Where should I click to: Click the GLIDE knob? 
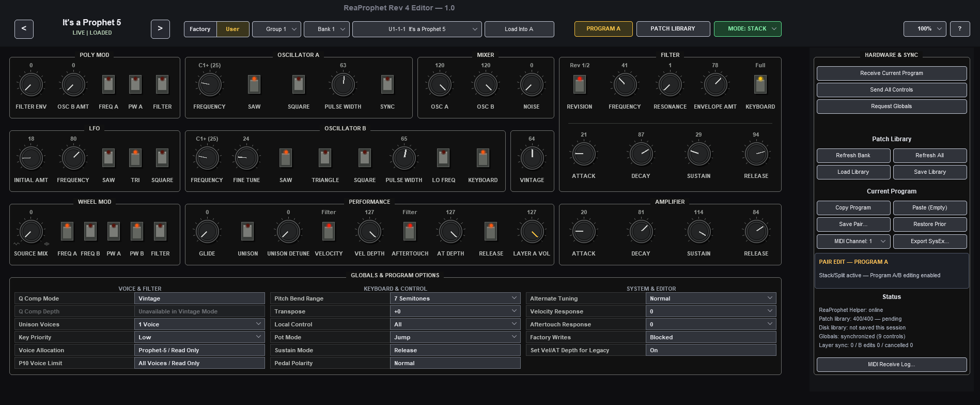207,232
